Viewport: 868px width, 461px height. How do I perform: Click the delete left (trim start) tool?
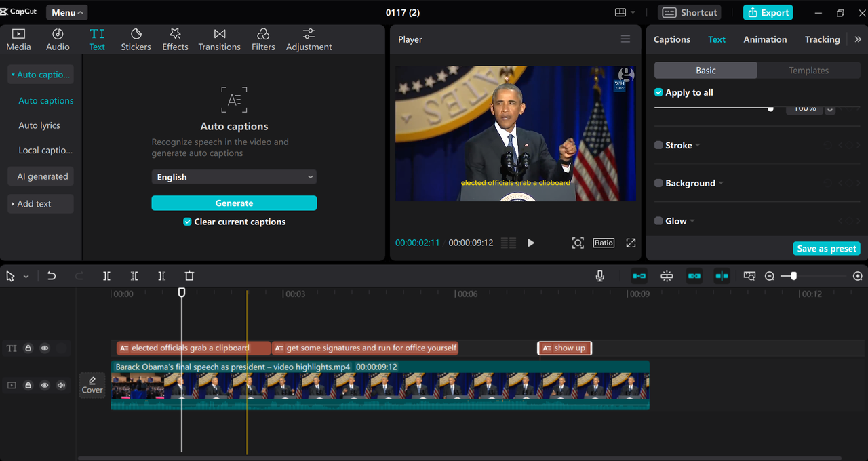coord(134,276)
